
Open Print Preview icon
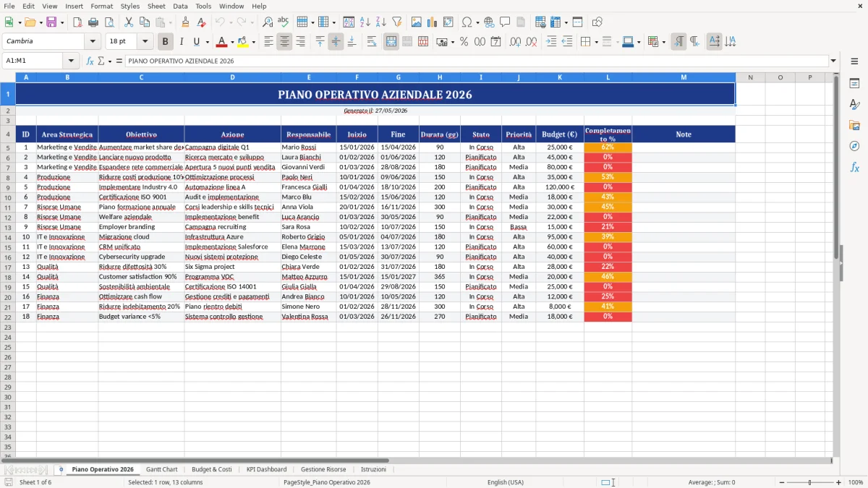pos(109,22)
